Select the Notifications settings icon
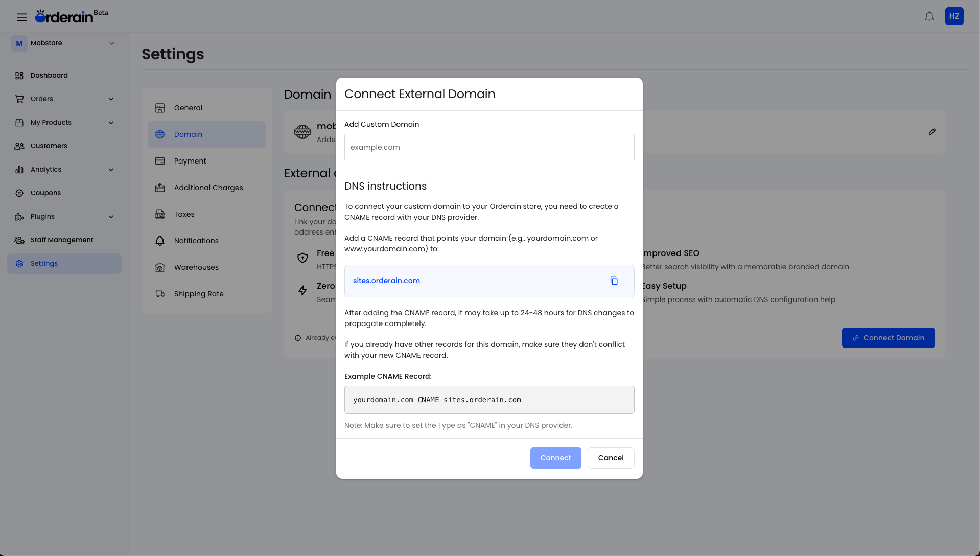 click(160, 241)
